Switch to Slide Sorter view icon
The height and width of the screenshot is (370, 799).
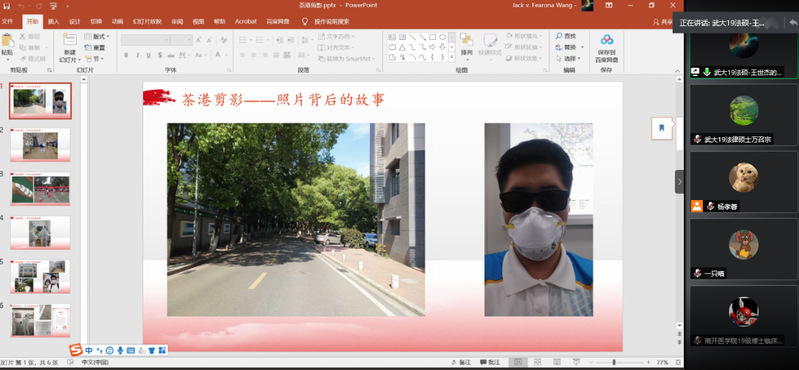(537, 362)
